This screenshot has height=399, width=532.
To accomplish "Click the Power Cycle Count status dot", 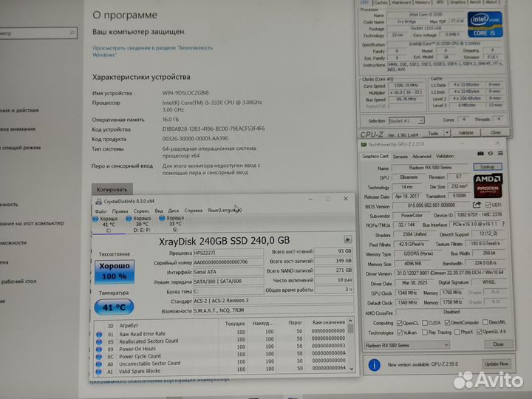I will 99,357.
